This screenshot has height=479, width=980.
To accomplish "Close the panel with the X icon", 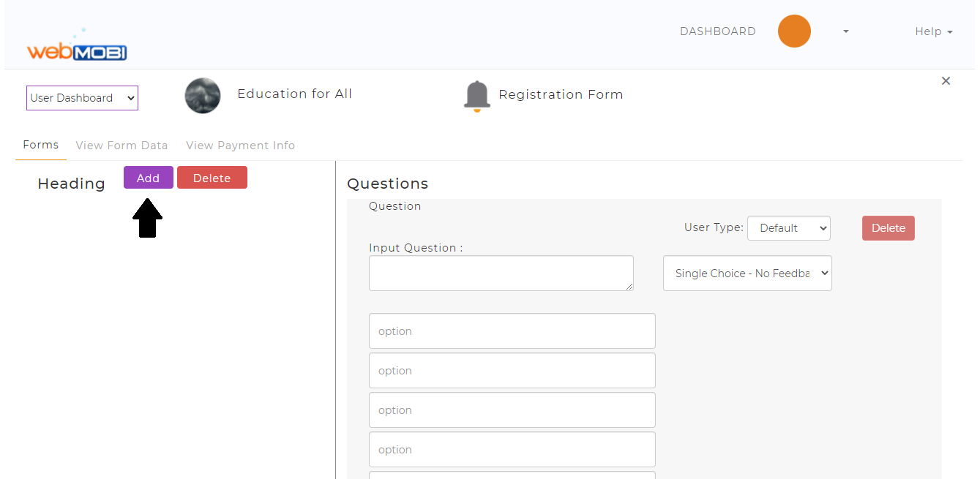I will pos(946,80).
